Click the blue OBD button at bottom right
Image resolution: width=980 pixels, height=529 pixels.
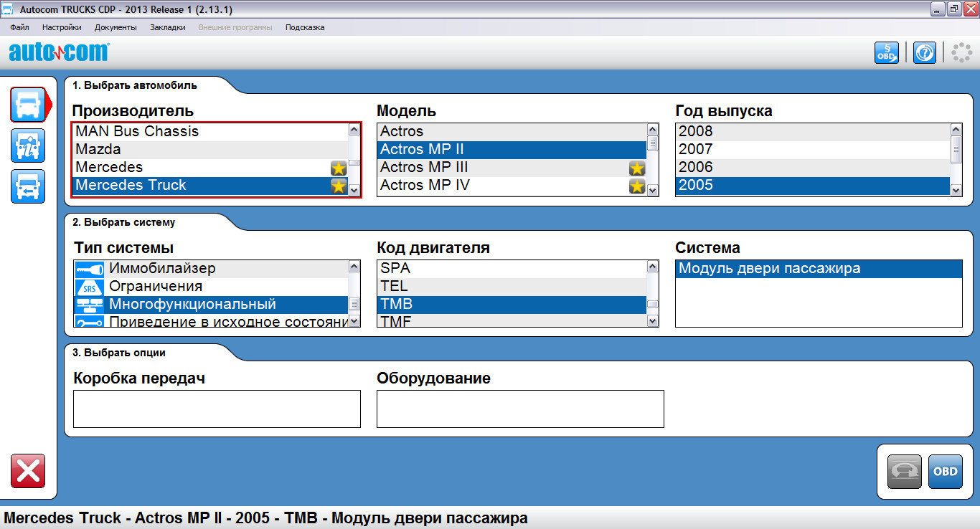pos(946,472)
